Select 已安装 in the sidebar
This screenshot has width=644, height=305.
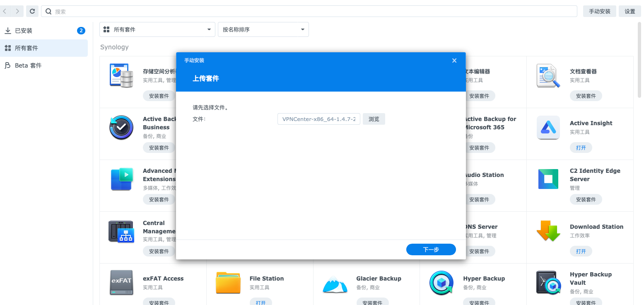[24, 31]
